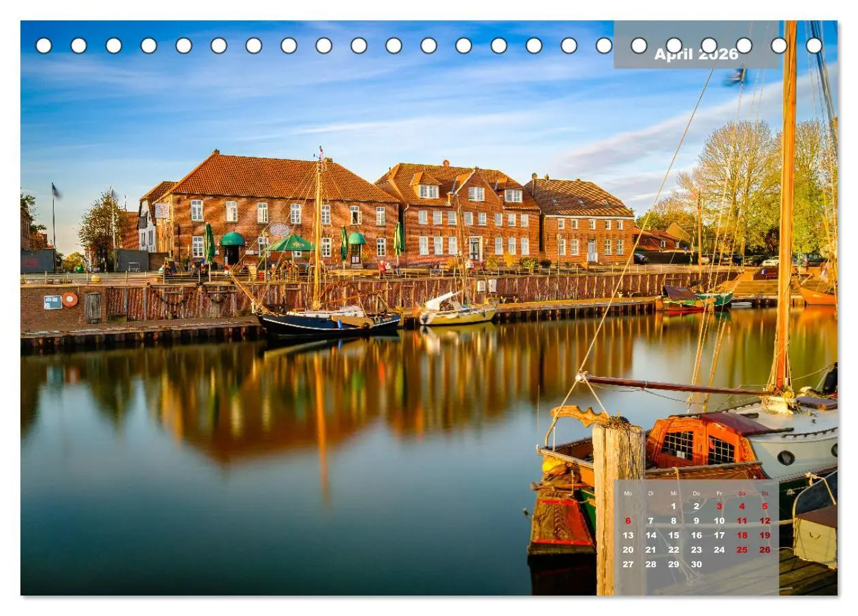This screenshot has width=858, height=616.
Task: Click date 8 in the calendar
Action: click(x=673, y=521)
